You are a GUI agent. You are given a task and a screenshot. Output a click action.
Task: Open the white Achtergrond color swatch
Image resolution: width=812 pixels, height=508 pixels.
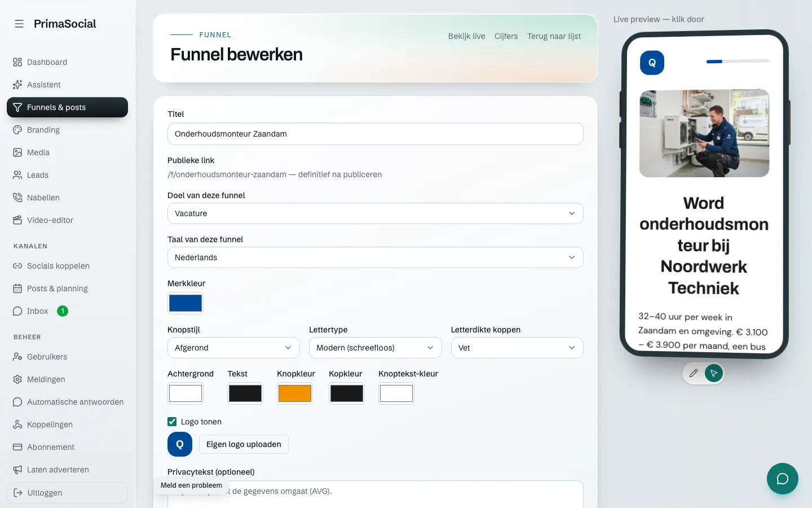tap(186, 393)
